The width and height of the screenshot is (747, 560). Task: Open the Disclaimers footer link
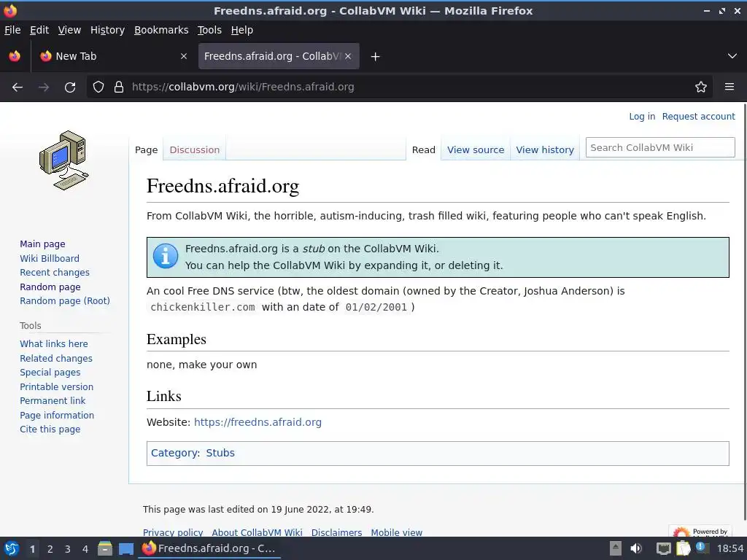[336, 532]
